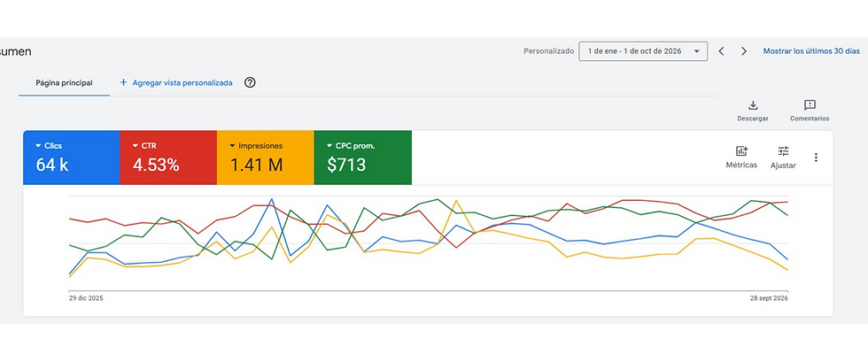This screenshot has width=868, height=354.
Task: Open the date range dropdown 1 de ene - 1 de oct
Action: pyautogui.click(x=643, y=51)
